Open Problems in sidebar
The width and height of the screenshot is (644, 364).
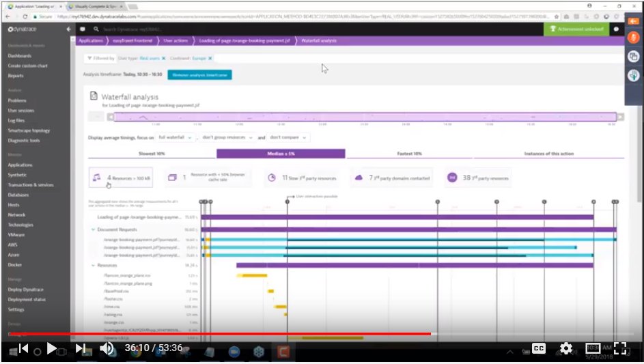coord(17,100)
